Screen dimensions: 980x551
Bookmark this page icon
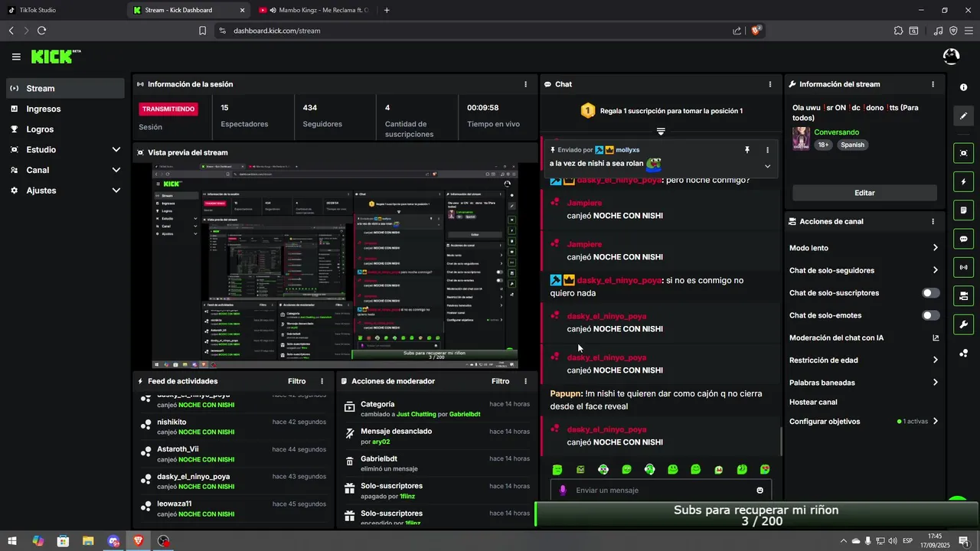click(x=202, y=31)
